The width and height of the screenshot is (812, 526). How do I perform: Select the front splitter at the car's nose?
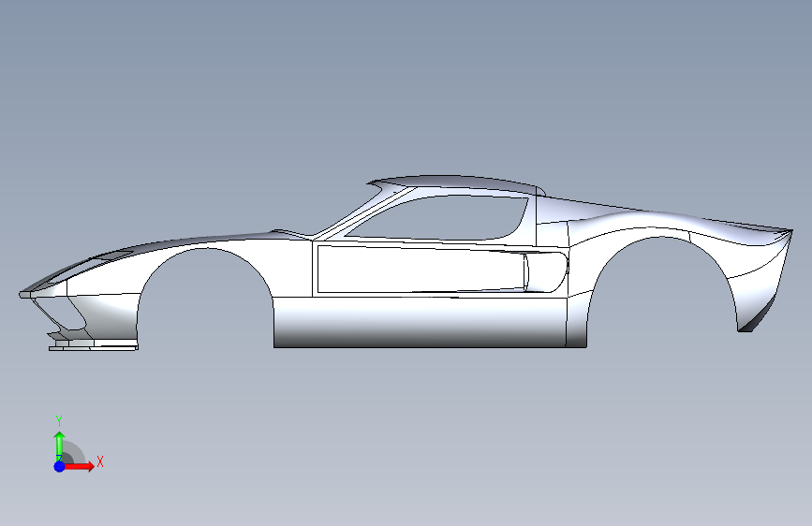tap(94, 346)
